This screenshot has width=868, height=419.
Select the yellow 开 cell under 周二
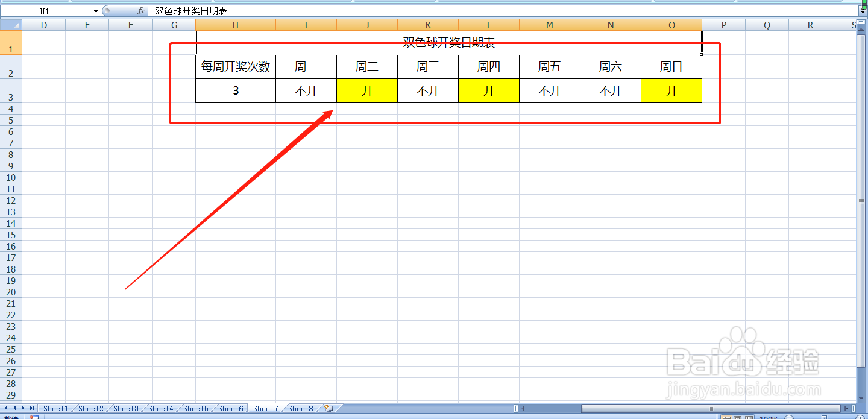pyautogui.click(x=366, y=91)
